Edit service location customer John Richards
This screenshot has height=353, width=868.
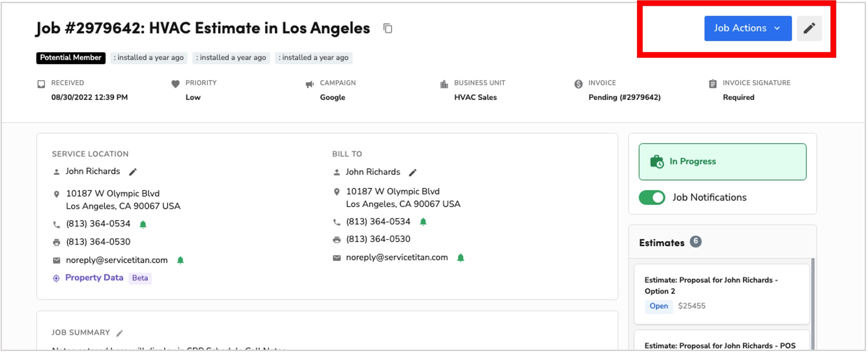(x=133, y=172)
